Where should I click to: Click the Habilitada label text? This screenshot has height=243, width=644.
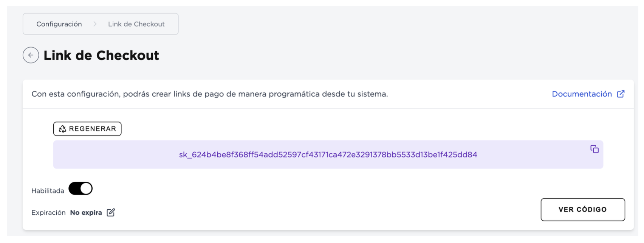point(48,191)
